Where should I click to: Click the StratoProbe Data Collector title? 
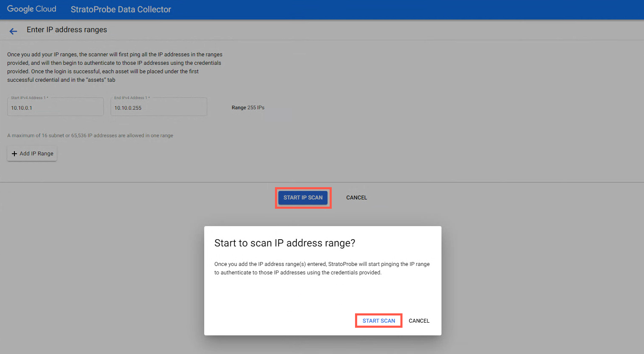(x=121, y=9)
